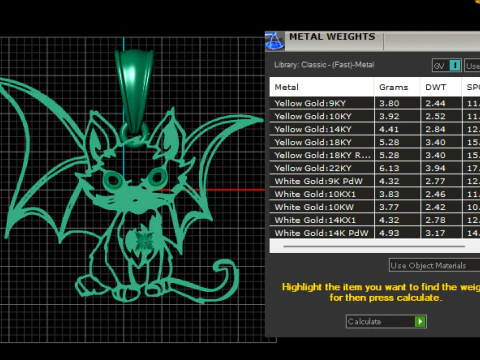Click DWT value 3.94

click(x=435, y=168)
